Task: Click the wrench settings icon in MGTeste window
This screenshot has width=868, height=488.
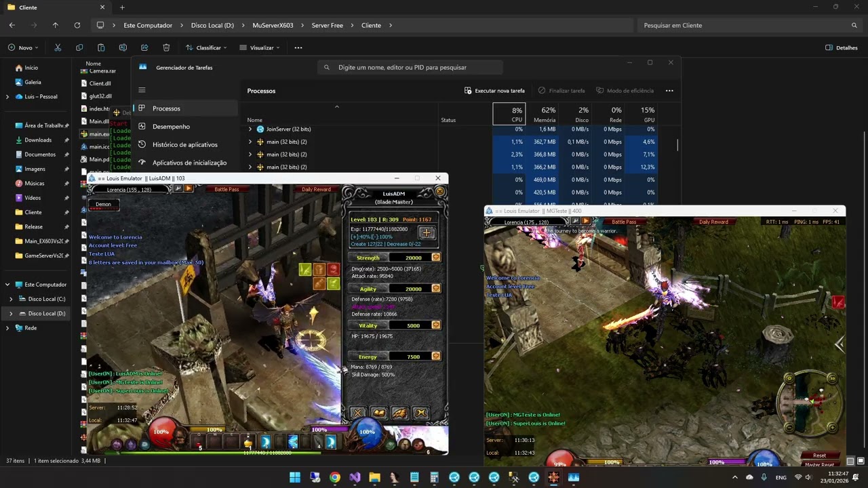Action: coord(576,222)
